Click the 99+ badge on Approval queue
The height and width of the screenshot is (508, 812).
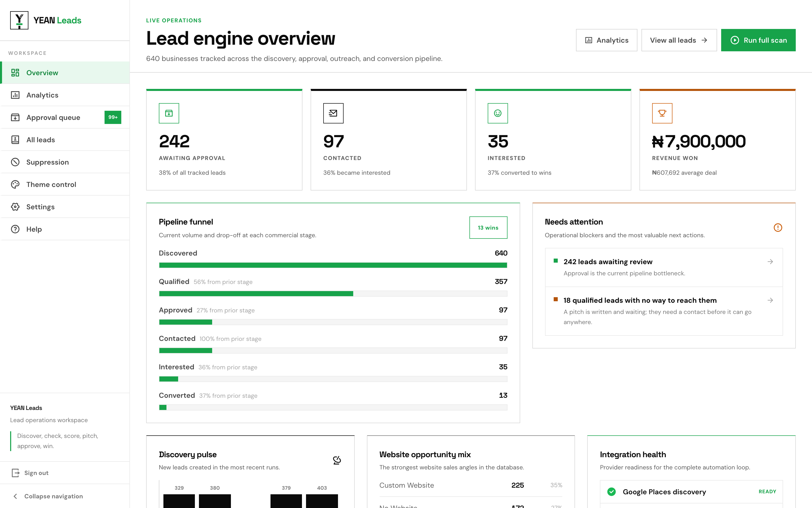click(113, 117)
